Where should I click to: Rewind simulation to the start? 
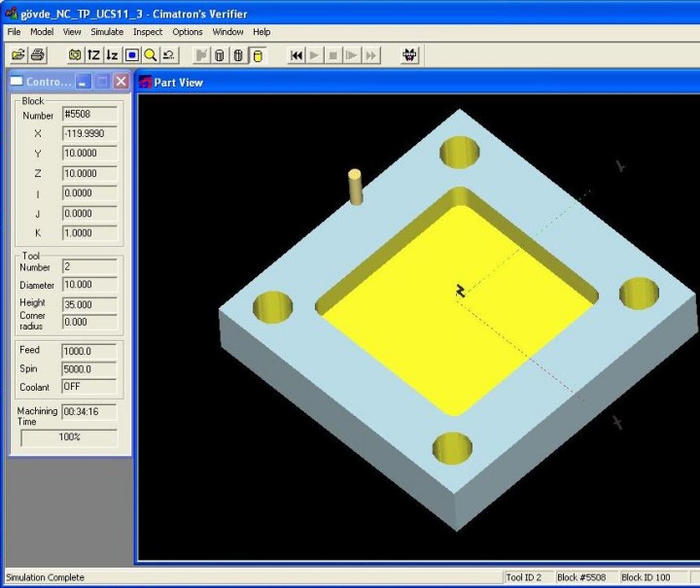297,55
